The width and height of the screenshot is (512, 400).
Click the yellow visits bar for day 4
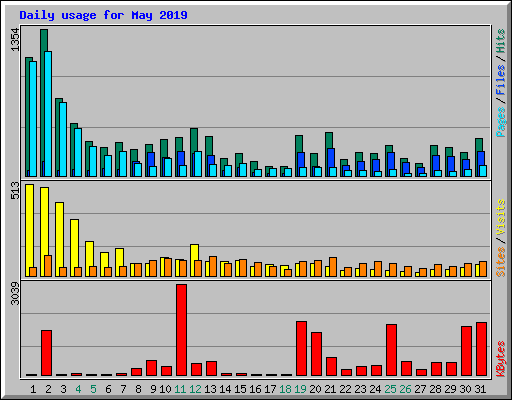click(74, 248)
